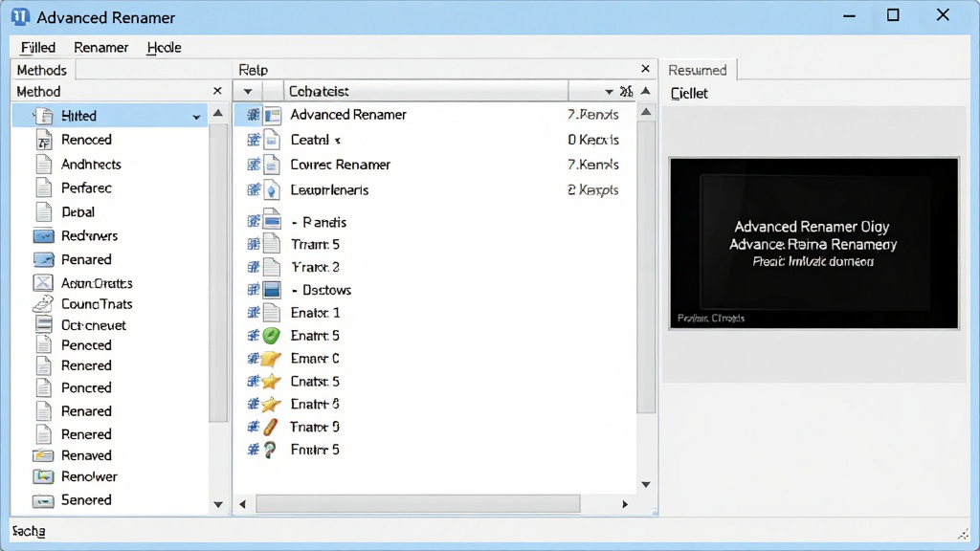980x551 pixels.
Task: Click the Ceatal row file icon
Action: (272, 140)
